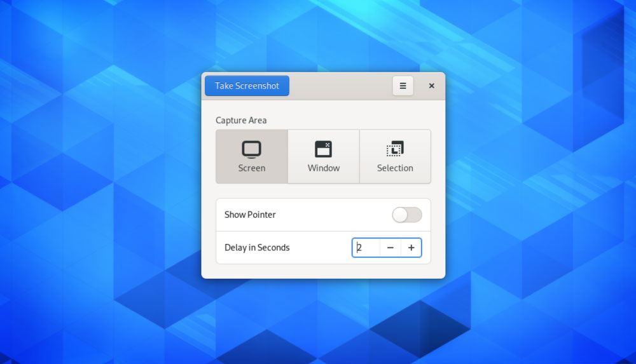Choose the Selection label under Capture Area
This screenshot has height=364, width=636.
point(395,168)
